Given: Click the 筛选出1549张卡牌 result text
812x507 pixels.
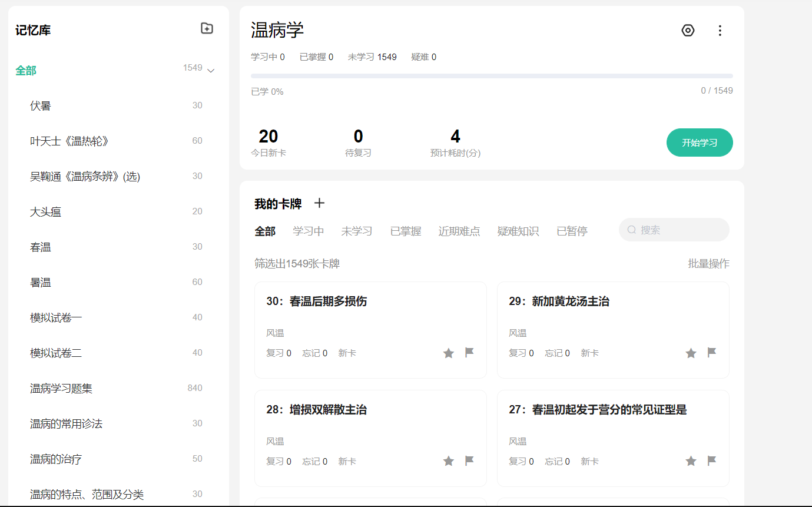Looking at the screenshot, I should (x=297, y=264).
